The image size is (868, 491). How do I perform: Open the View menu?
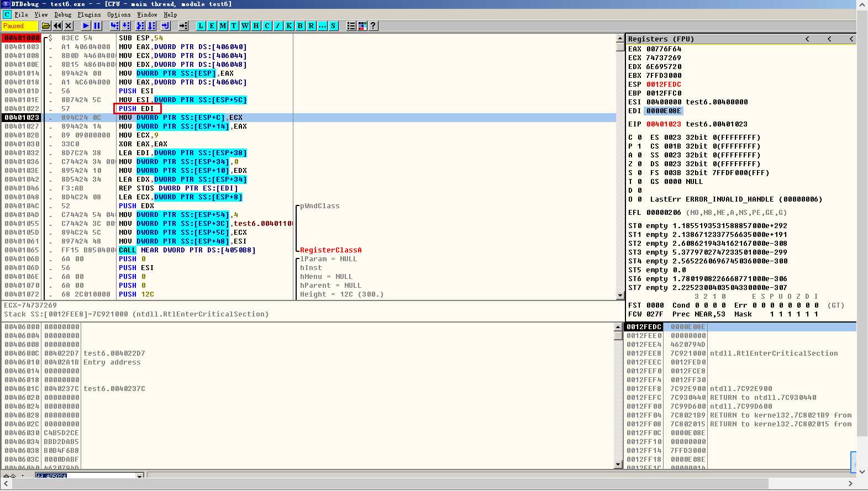41,15
